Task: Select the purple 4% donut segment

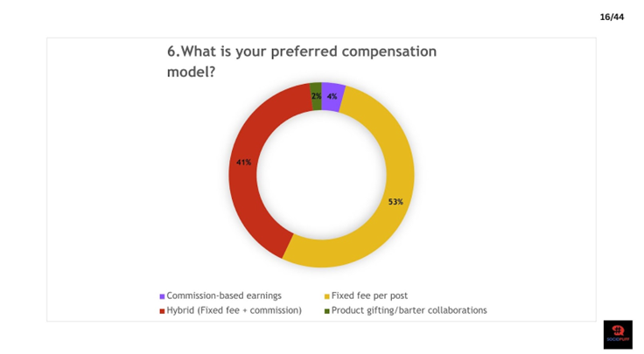Action: (x=332, y=97)
